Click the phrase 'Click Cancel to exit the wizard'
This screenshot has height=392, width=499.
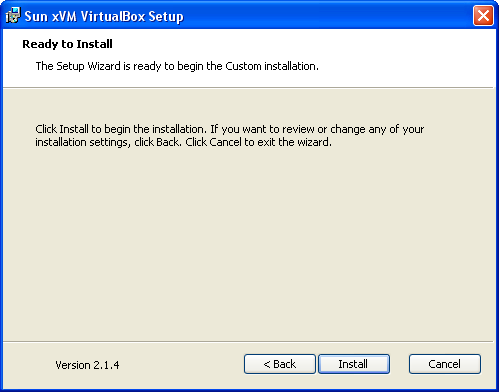[258, 142]
